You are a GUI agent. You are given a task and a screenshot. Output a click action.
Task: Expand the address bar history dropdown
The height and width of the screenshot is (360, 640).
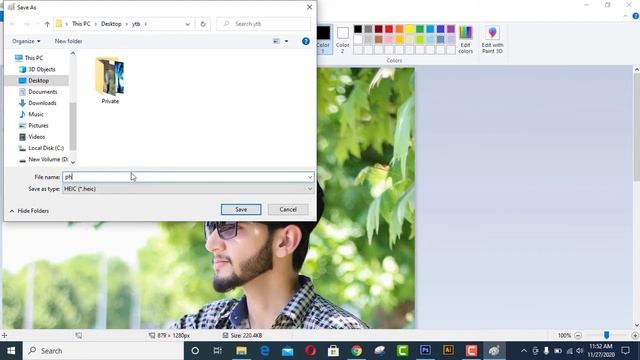(187, 24)
